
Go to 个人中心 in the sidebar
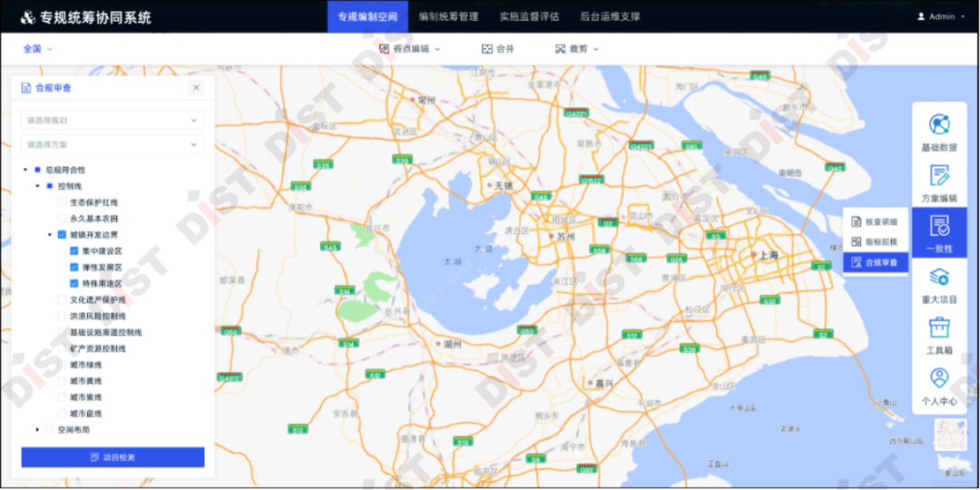939,387
